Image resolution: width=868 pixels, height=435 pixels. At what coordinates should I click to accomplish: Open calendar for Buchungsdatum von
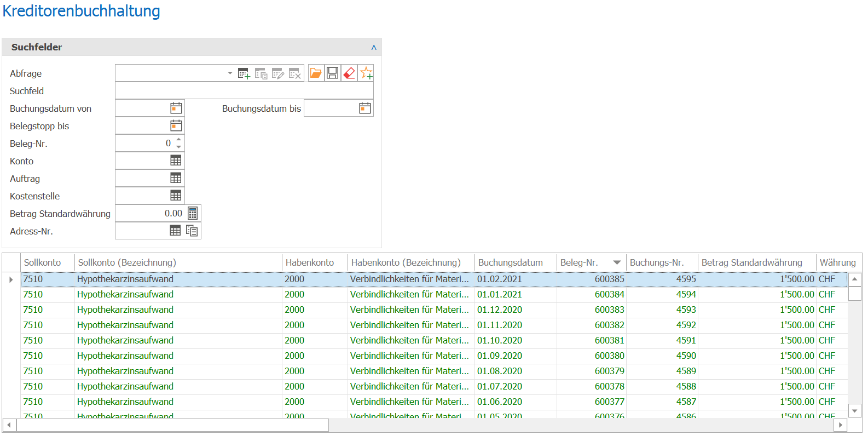[x=176, y=108]
